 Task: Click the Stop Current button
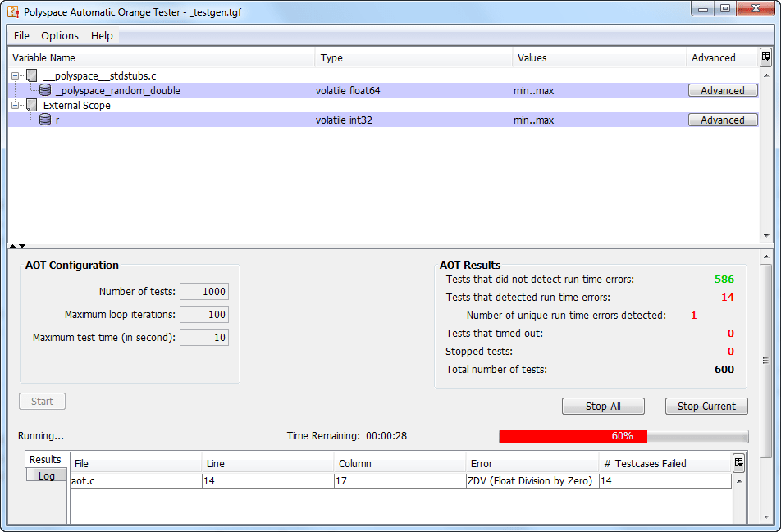(x=706, y=406)
